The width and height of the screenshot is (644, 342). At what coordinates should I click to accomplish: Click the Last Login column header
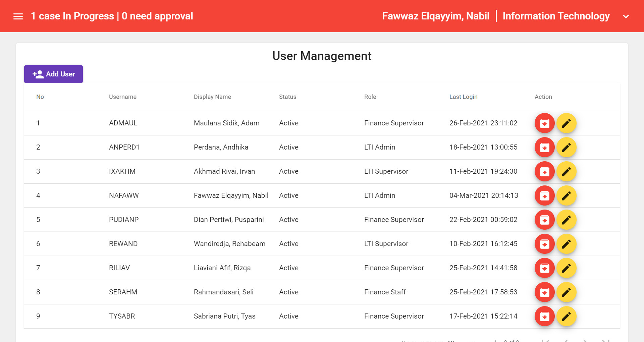463,97
